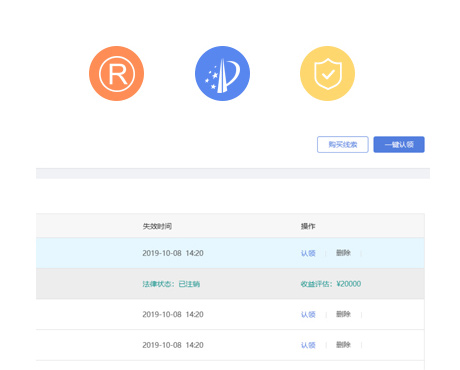
Task: Select the date in the bottom row
Action: (173, 345)
